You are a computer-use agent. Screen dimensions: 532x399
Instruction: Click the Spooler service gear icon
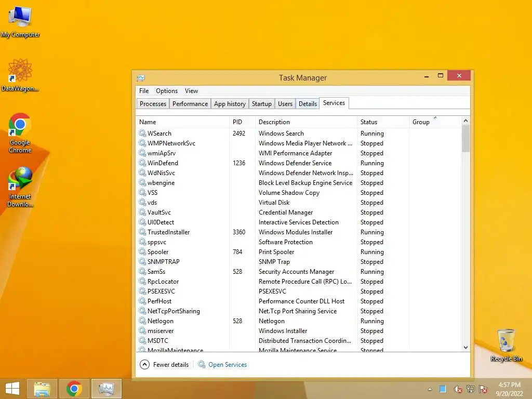pyautogui.click(x=142, y=251)
